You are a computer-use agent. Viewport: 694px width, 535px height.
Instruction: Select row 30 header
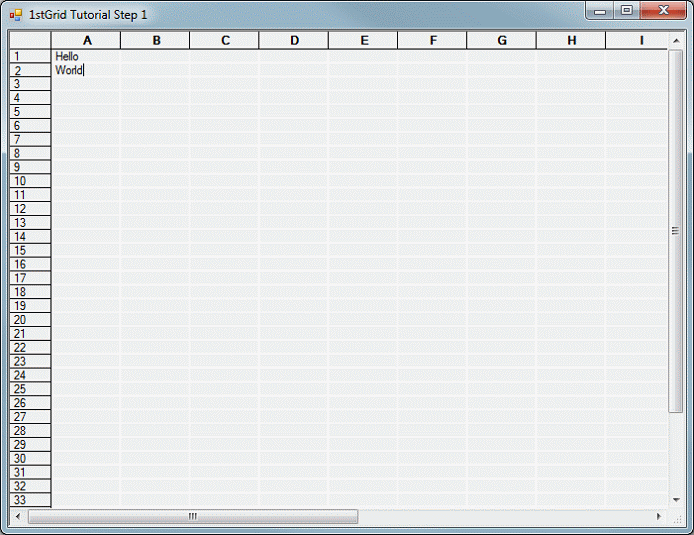(x=30, y=458)
